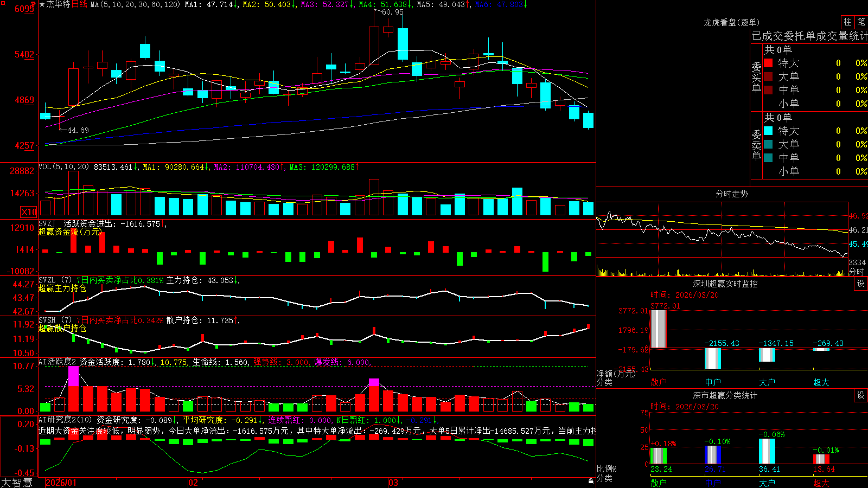Image resolution: width=868 pixels, height=488 pixels.
Task: Click the 超赢散户持仓 label
Action: (62, 328)
